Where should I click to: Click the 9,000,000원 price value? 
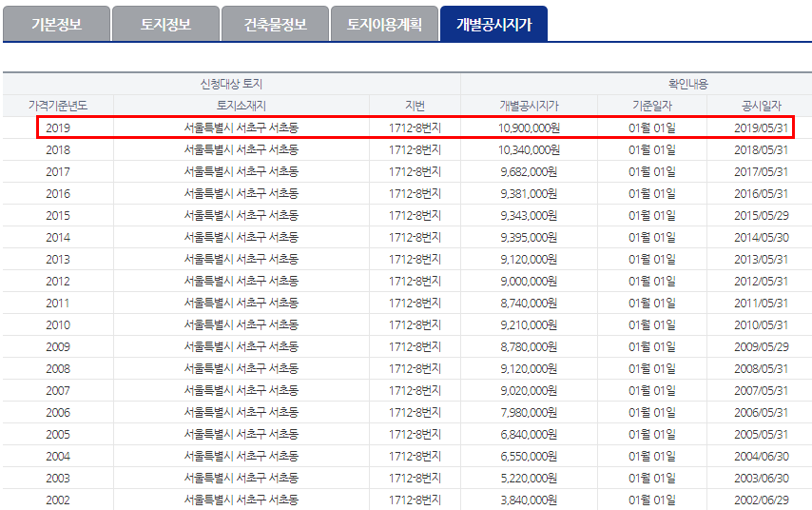coord(529,281)
